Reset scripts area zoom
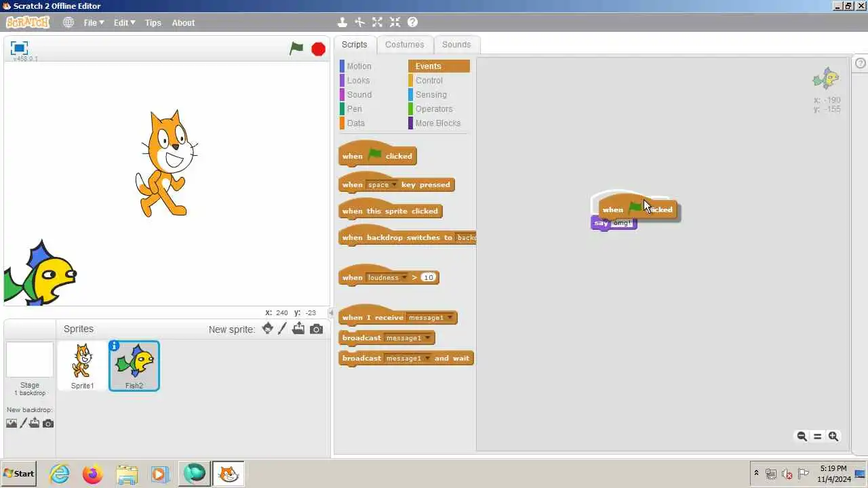Viewport: 868px width, 488px height. (817, 436)
